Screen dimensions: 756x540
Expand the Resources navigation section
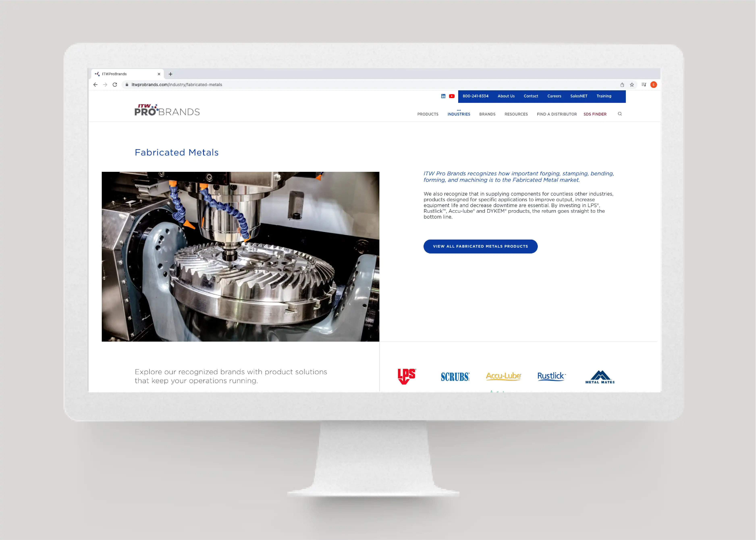pyautogui.click(x=516, y=114)
